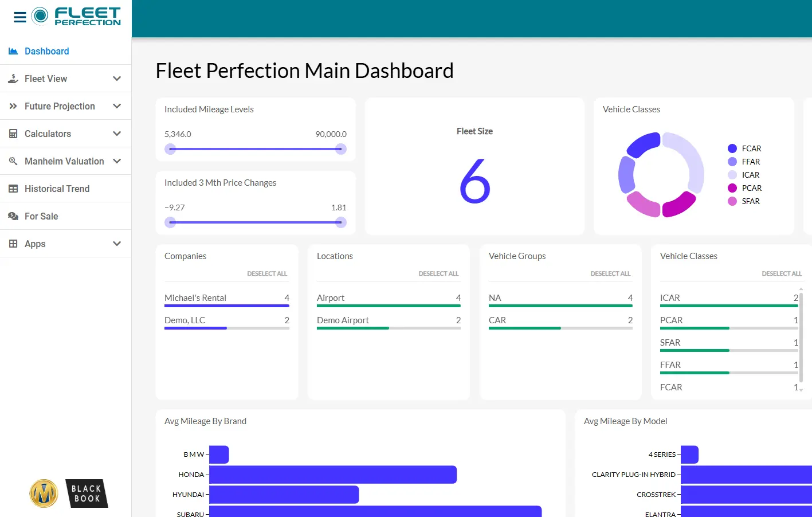Expand the Future Projection chevron
Screen dimensions: 812x517
click(x=117, y=106)
